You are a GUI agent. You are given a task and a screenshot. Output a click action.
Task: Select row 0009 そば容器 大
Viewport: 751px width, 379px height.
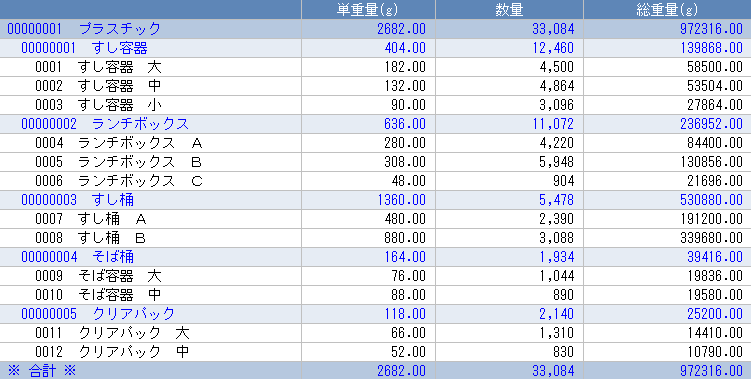coord(376,276)
